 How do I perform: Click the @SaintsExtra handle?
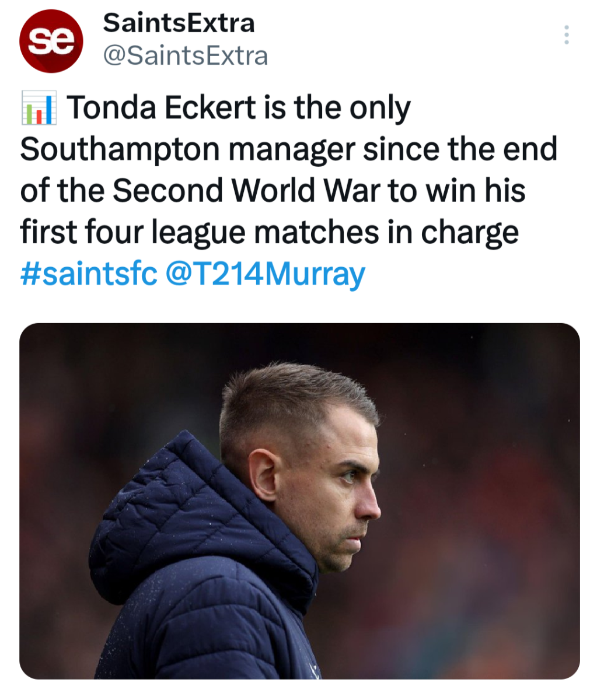185,56
